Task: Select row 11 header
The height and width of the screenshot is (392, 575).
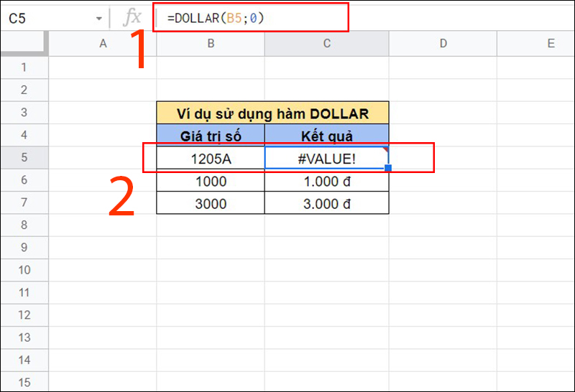Action: 24,293
